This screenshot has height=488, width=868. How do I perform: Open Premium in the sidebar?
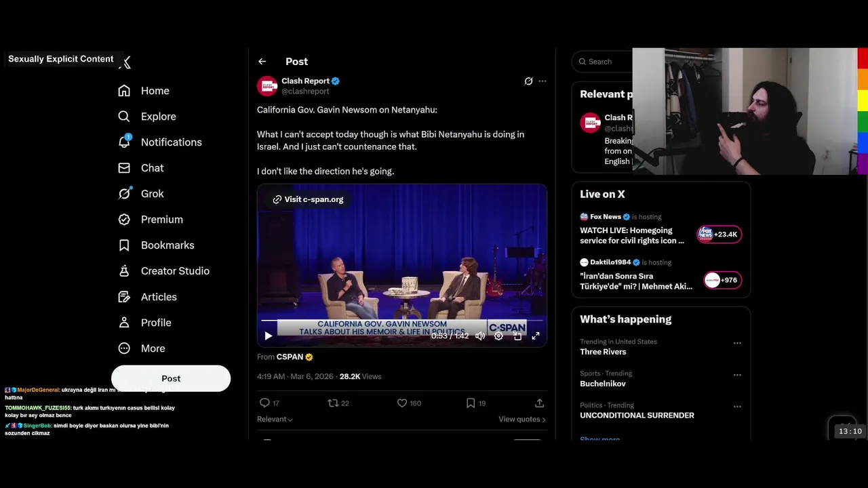click(x=151, y=220)
